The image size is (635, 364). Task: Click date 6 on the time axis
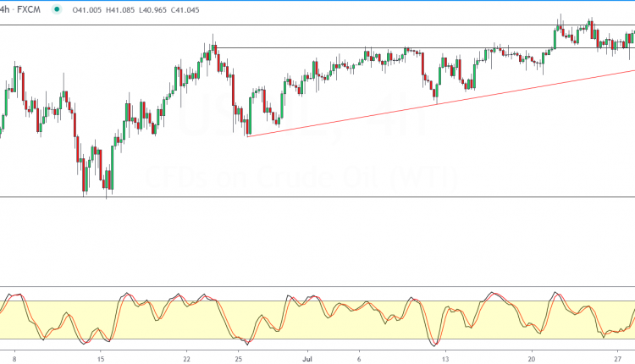[359, 359]
